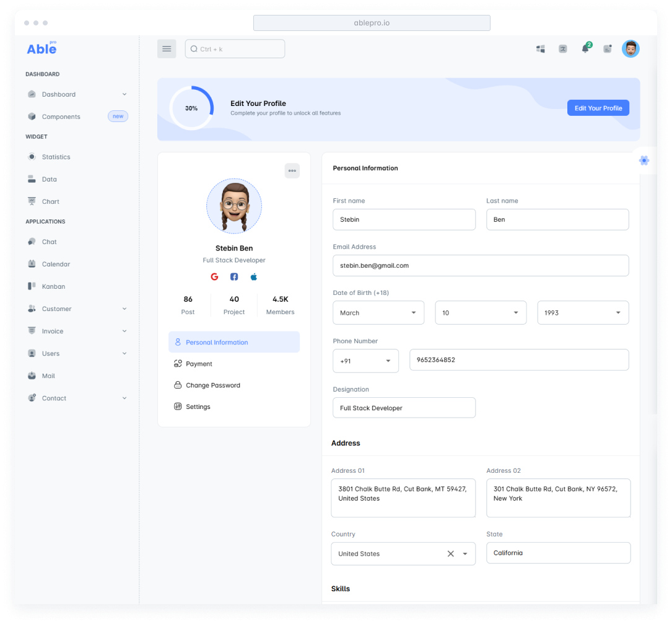Click the Facebook social icon
This screenshot has height=624, width=672.
click(x=234, y=277)
